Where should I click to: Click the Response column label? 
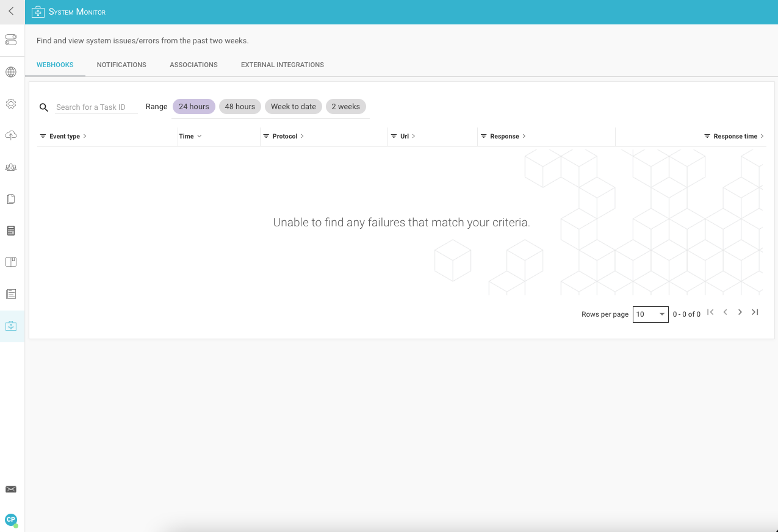click(x=505, y=137)
